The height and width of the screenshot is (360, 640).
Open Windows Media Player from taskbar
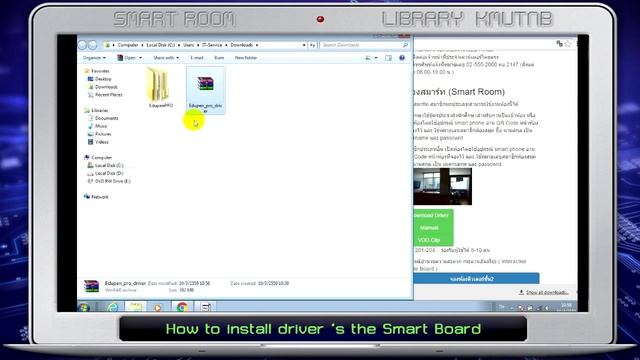[158, 307]
